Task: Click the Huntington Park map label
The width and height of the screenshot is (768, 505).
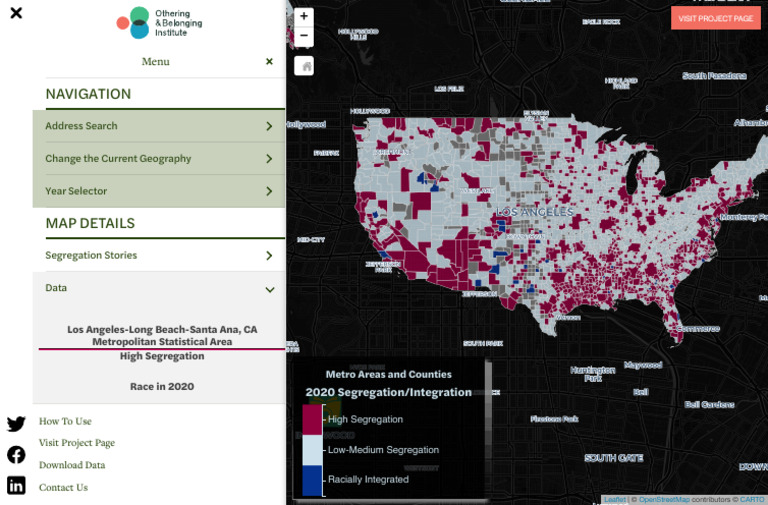Action: click(x=593, y=374)
